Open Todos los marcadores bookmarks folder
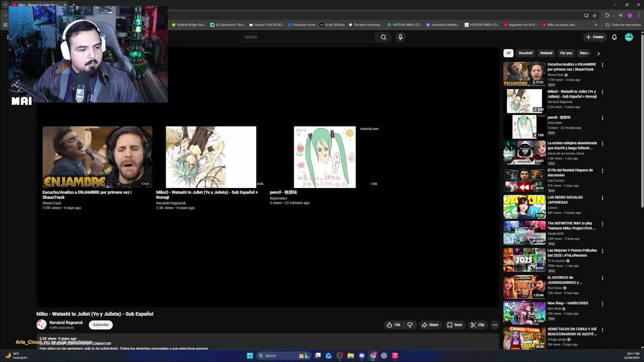 click(623, 25)
